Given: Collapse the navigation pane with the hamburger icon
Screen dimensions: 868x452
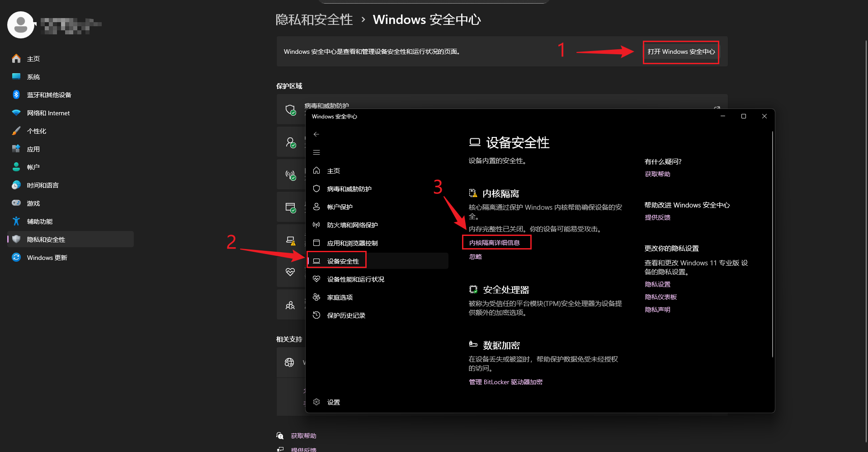Looking at the screenshot, I should (x=316, y=152).
